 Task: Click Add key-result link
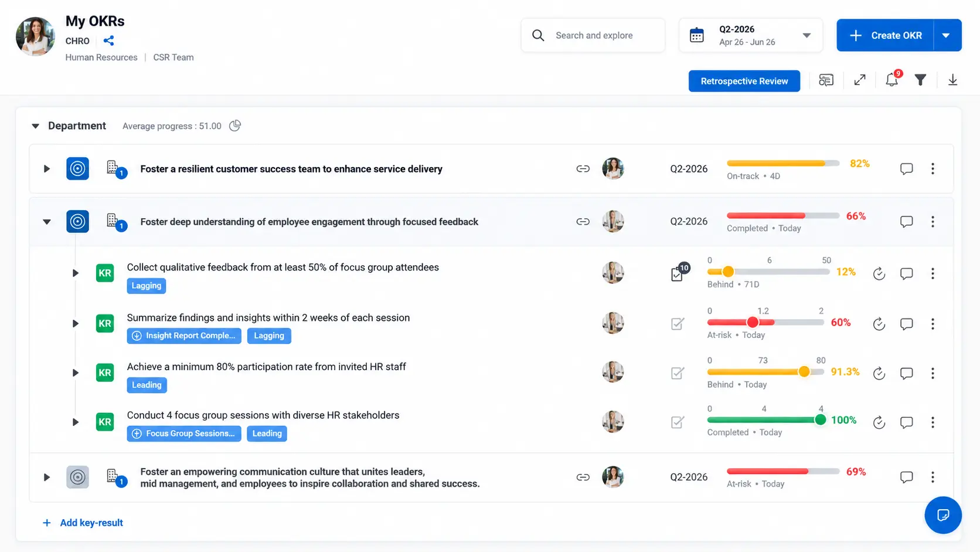point(83,523)
